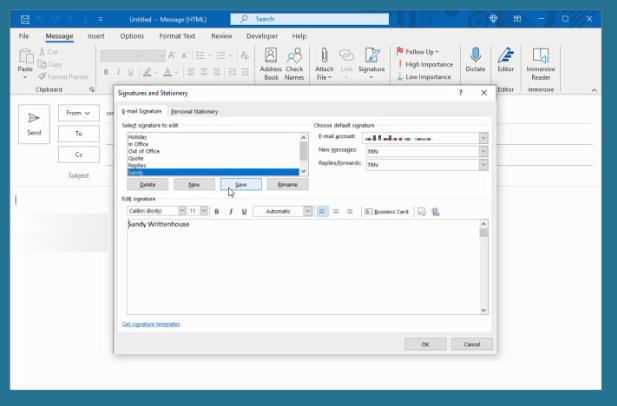Open Clipboard group dialog launcher
The width and height of the screenshot is (617, 406).
click(92, 90)
